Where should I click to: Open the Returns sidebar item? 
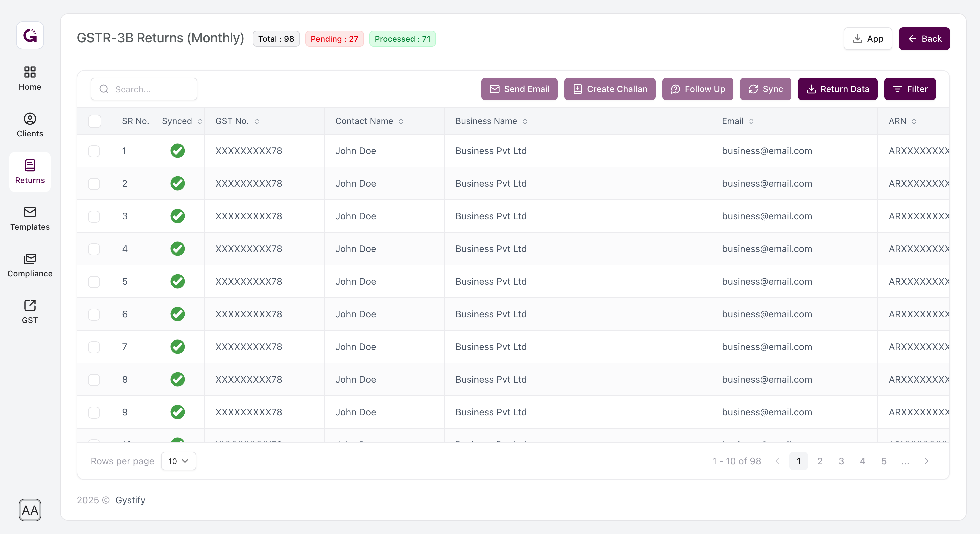[x=30, y=172]
